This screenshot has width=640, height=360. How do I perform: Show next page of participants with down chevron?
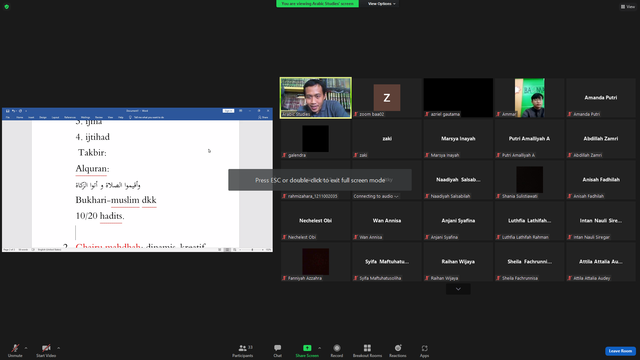[x=458, y=289]
